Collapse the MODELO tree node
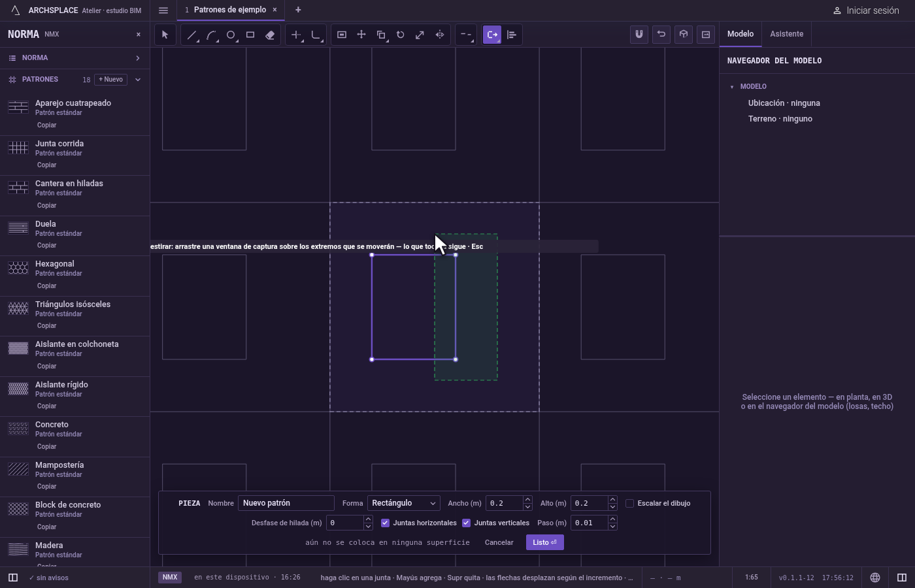 [732, 87]
